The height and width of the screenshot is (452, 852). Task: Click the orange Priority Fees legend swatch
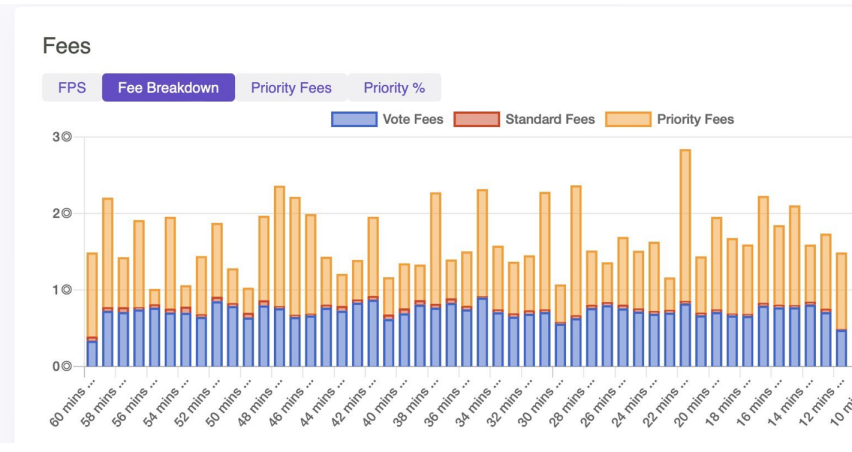[x=627, y=119]
